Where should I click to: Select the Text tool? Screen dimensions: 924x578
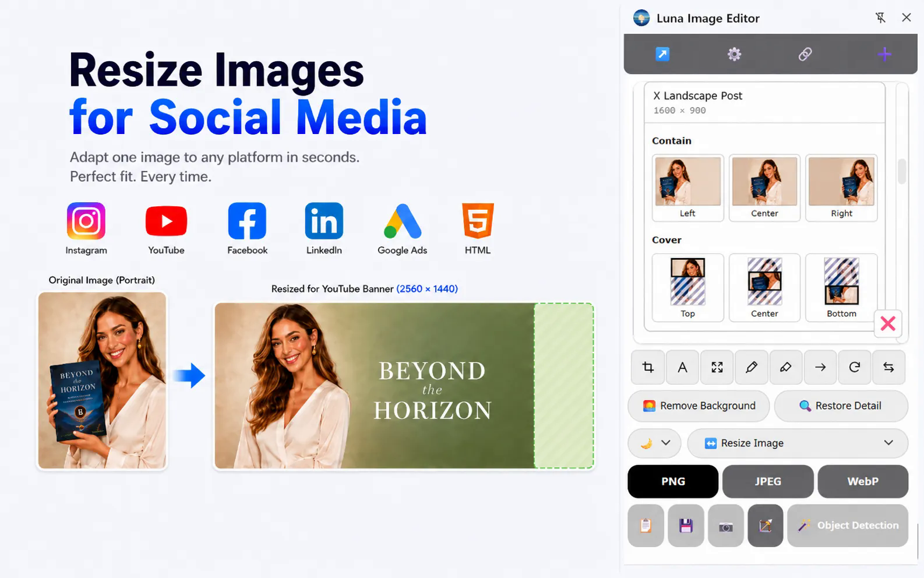pyautogui.click(x=682, y=367)
